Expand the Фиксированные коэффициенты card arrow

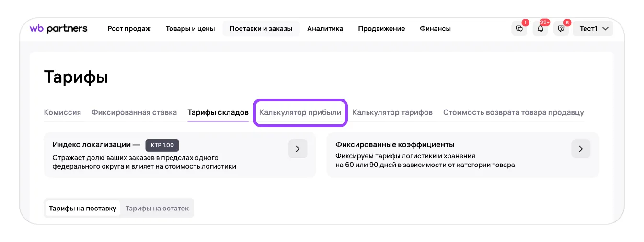coord(581,149)
